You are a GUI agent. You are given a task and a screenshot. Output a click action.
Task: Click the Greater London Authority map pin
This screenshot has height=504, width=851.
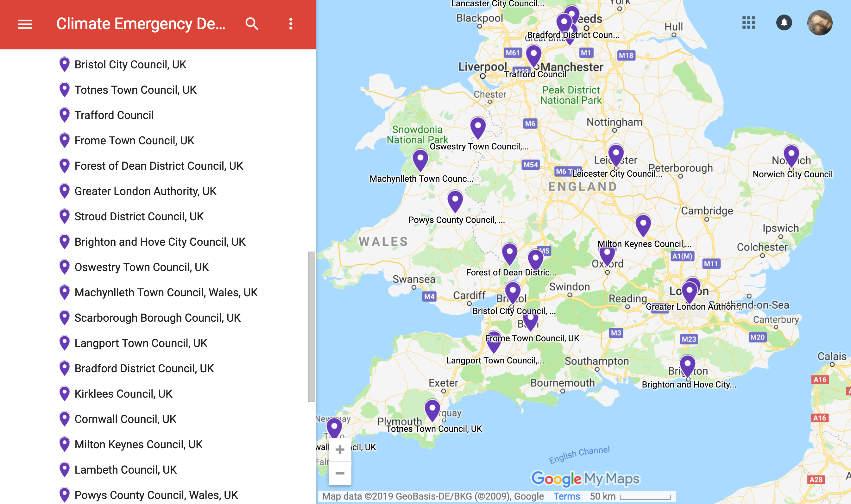pos(689,293)
